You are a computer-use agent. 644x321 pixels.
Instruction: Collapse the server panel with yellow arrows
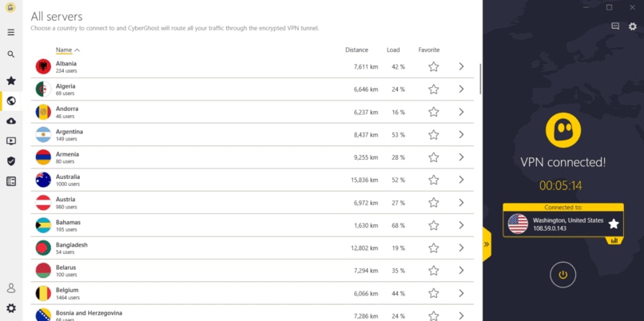click(487, 244)
